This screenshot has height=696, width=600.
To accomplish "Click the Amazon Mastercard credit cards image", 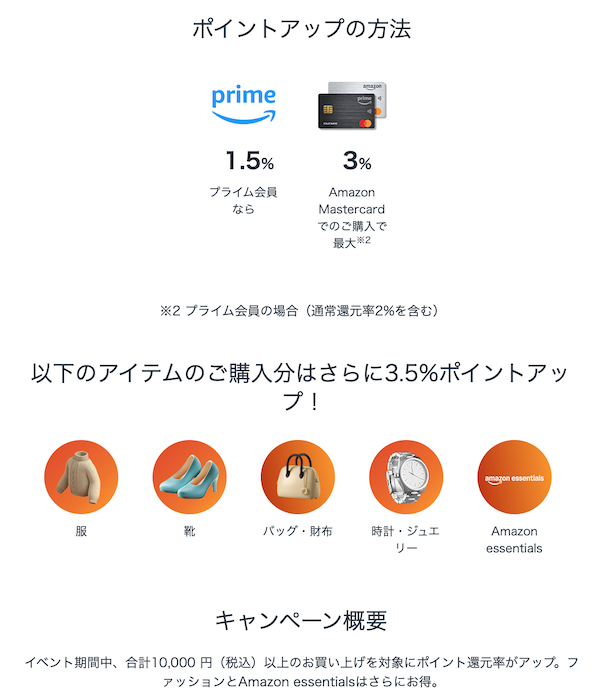I will 351,106.
